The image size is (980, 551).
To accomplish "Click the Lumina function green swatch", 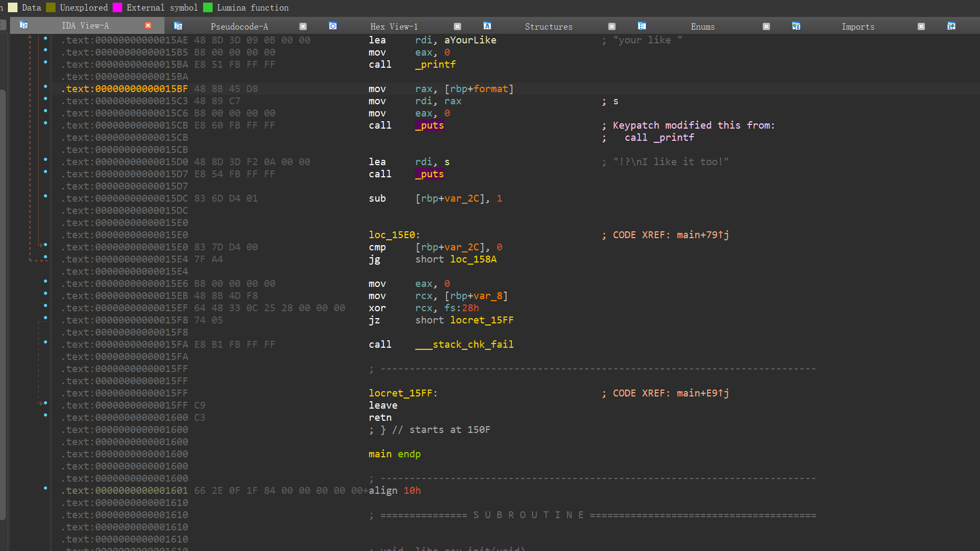I will [x=208, y=7].
